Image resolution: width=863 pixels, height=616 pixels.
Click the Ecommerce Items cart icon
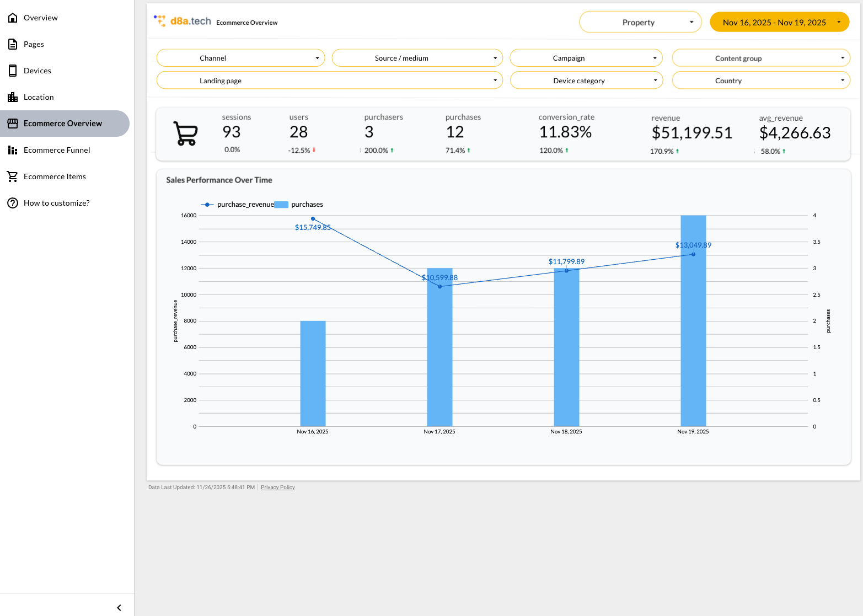pos(13,176)
